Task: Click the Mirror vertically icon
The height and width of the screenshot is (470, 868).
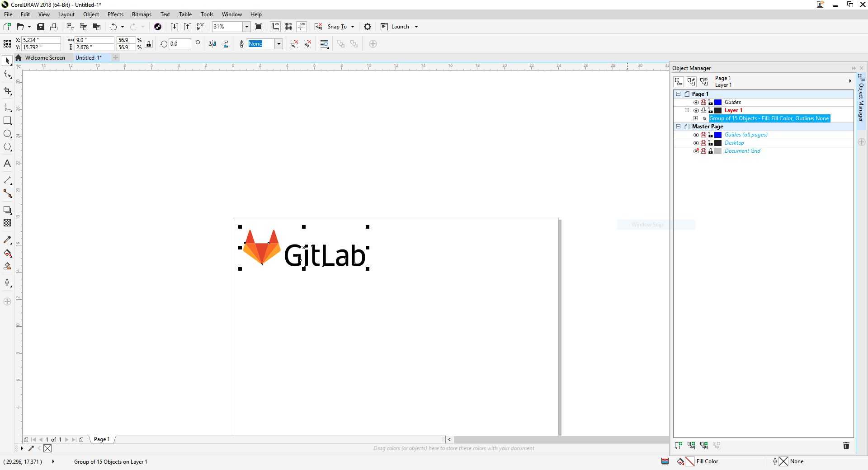Action: click(226, 44)
